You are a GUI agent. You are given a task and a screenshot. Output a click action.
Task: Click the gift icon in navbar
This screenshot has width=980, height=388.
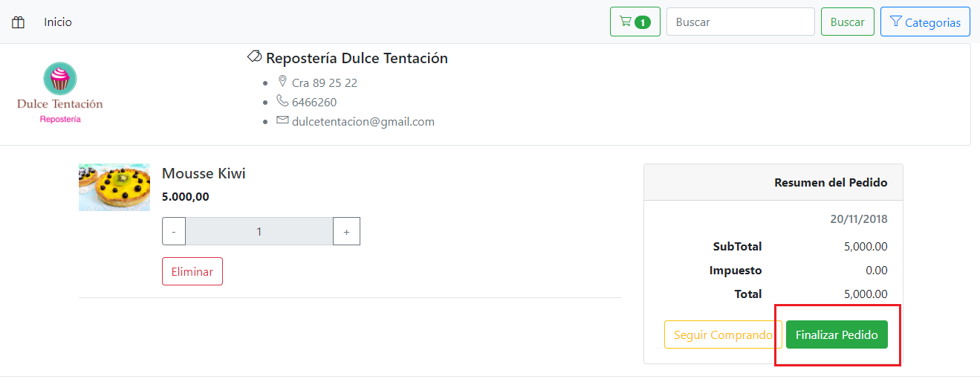coord(19,22)
